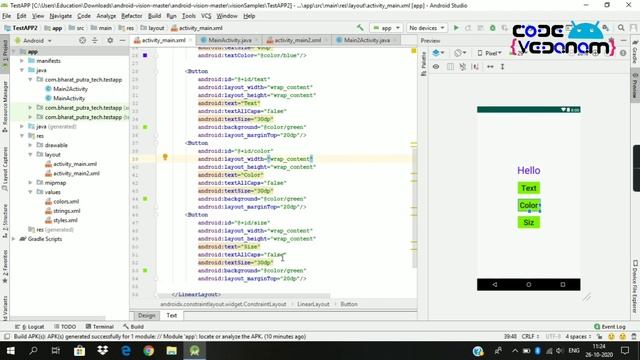Click the green color gutter marker on line 35
Screen dimensions: 640x360
145,127
